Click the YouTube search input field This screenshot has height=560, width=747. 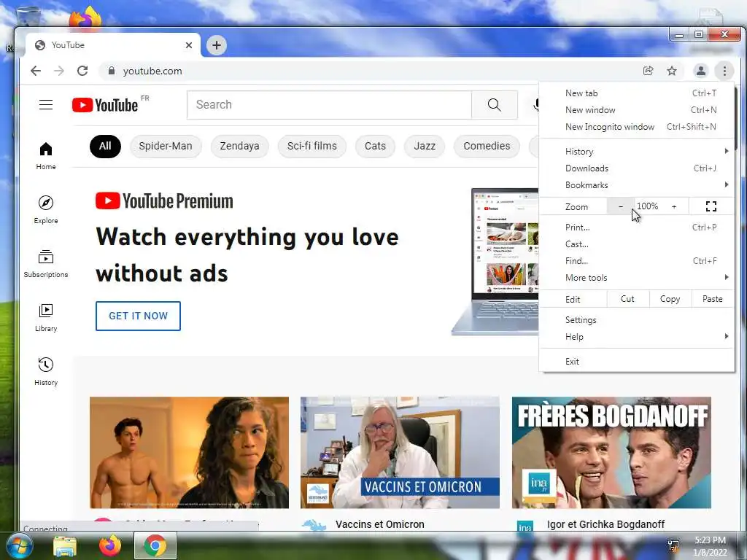(x=329, y=105)
